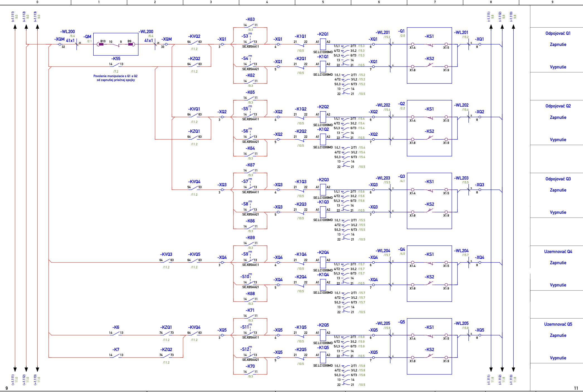Image resolution: width=583 pixels, height=392 pixels.
Task: Follow the /7.2 cross-reference under -K55
Action: pos(116,72)
